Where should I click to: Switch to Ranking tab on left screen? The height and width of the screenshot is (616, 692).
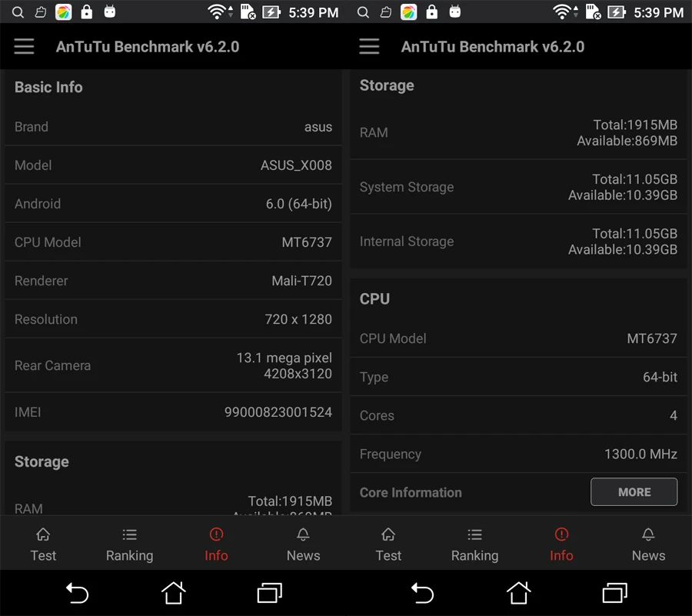(x=129, y=544)
